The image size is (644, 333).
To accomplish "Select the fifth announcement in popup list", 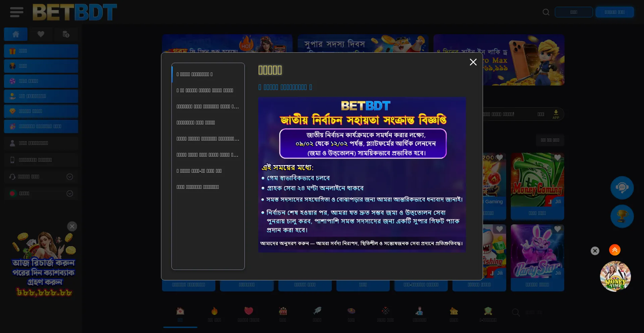I will click(208, 139).
